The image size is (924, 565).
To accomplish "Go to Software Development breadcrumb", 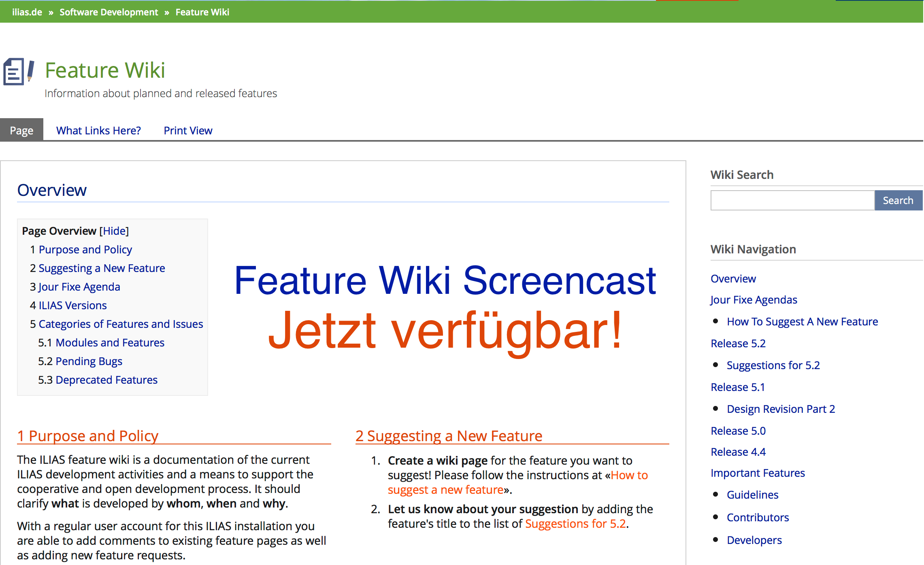I will coord(109,12).
